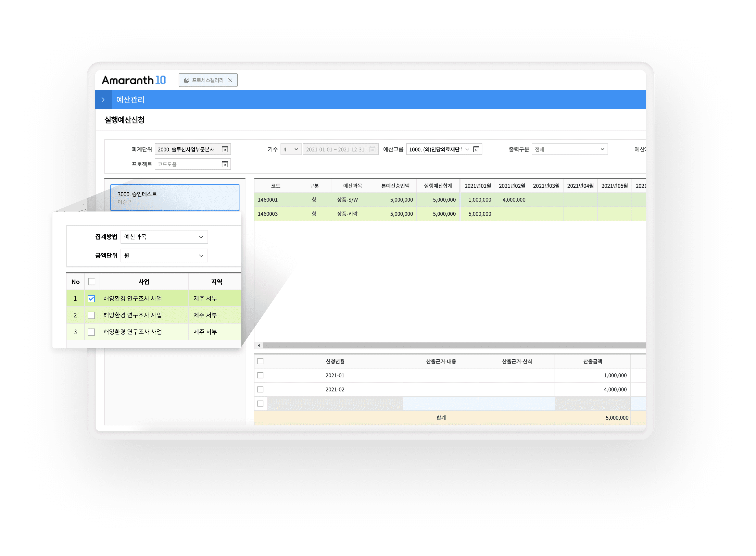
Task: Check the box for row 2 사업
Action: coord(91,315)
